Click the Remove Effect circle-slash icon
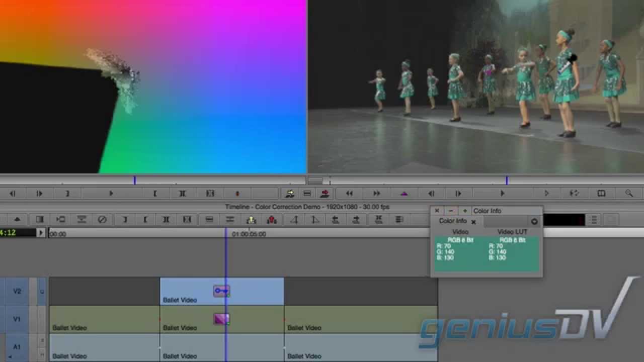This screenshot has width=644, height=362. (x=102, y=220)
